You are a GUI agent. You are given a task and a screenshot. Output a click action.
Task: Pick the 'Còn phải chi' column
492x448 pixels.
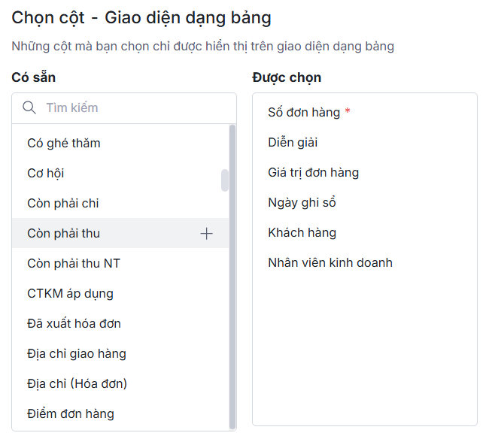(x=63, y=203)
